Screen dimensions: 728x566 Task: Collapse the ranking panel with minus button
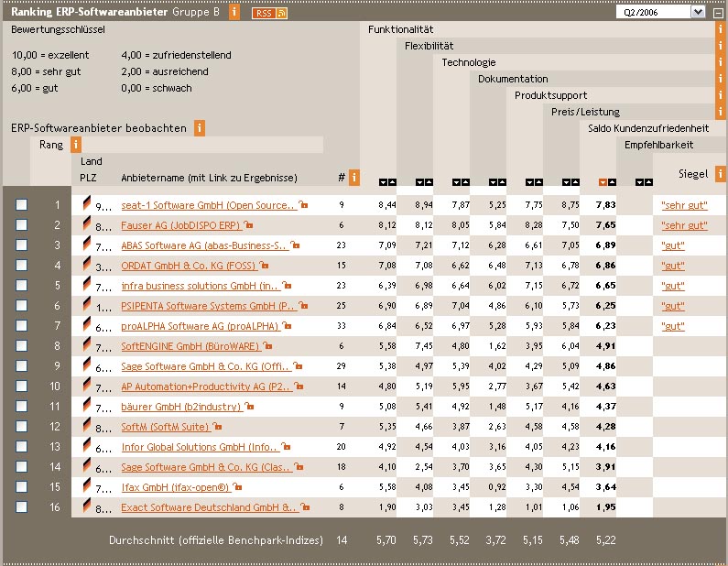point(719,12)
